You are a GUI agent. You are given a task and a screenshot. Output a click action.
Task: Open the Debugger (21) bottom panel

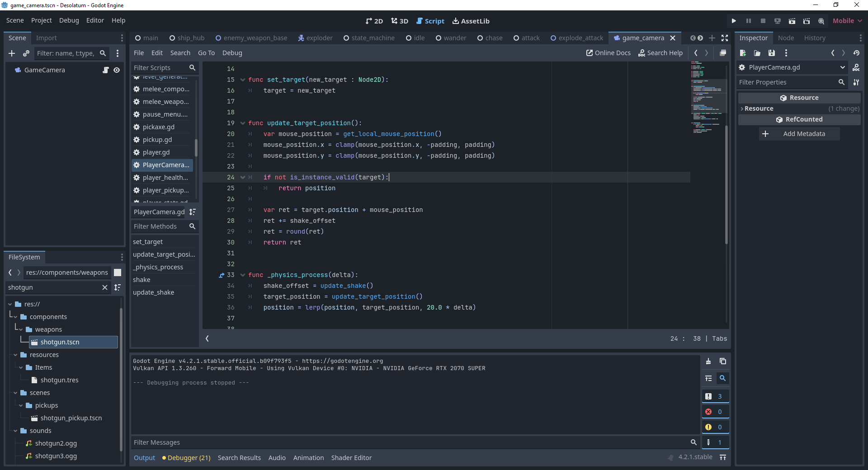[x=186, y=458]
